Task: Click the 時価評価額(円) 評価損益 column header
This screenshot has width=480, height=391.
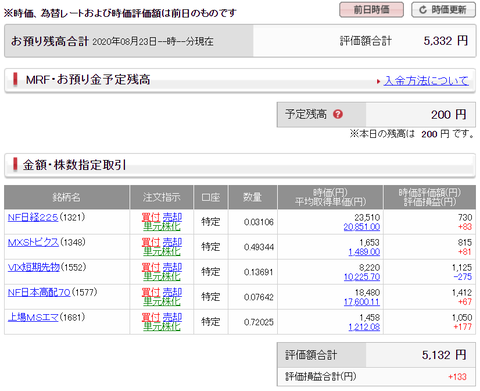Action: click(430, 197)
